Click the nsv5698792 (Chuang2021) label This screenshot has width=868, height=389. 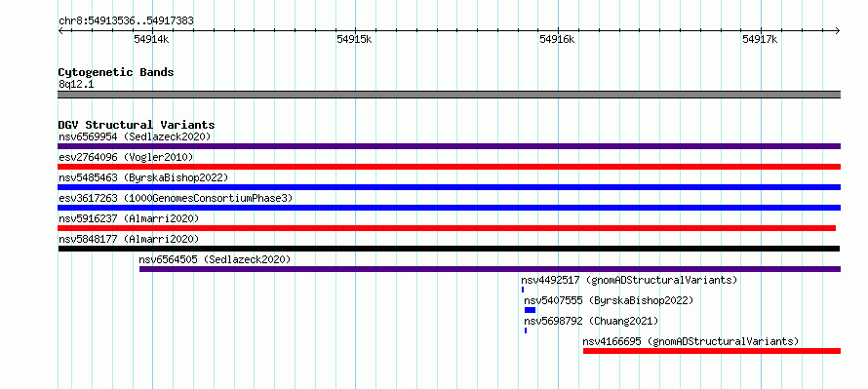tap(591, 321)
